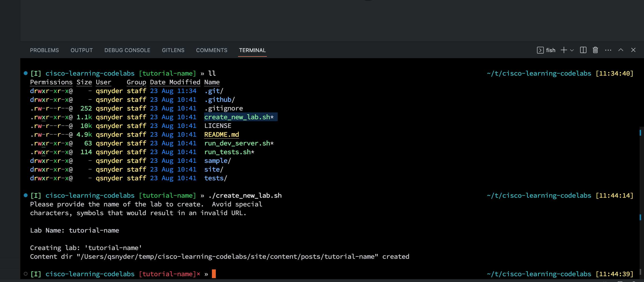Toggle the COMMENTS panel view
The height and width of the screenshot is (282, 644).
pos(211,50)
